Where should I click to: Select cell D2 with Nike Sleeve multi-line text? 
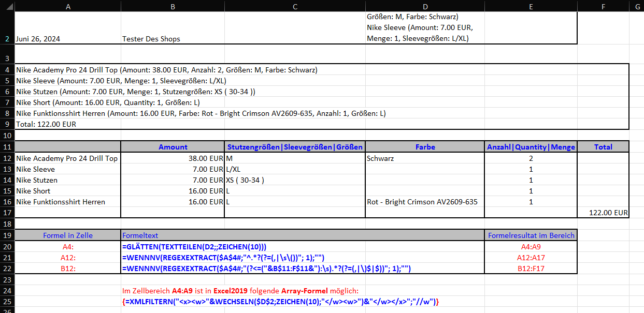tap(425, 28)
